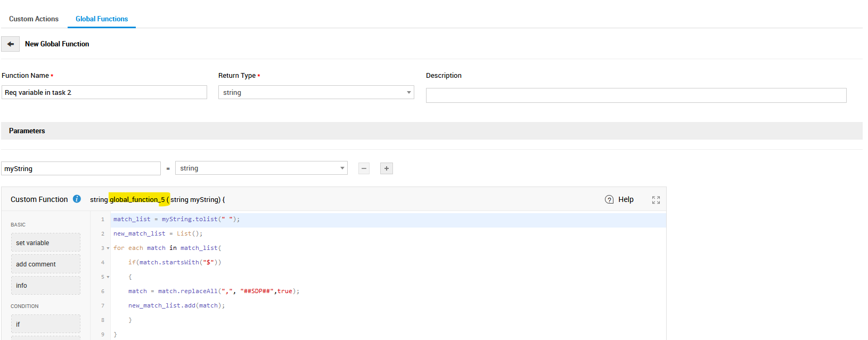Insert an if condition block
The width and height of the screenshot is (868, 340).
point(46,324)
